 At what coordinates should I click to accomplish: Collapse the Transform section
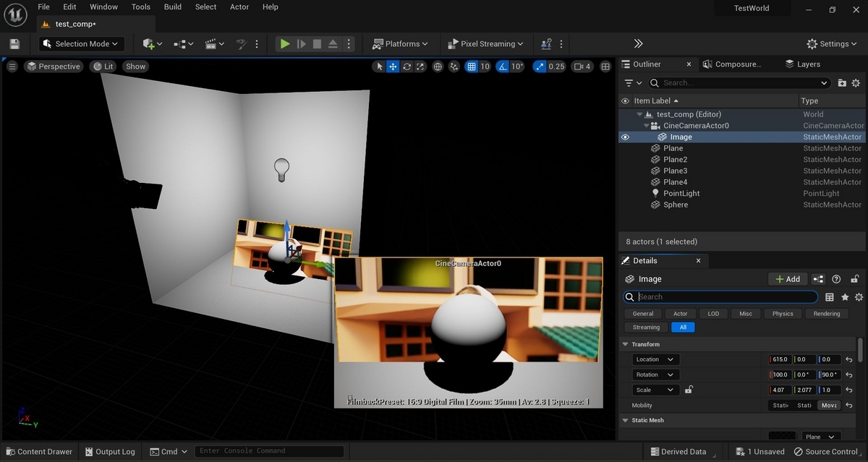(626, 344)
